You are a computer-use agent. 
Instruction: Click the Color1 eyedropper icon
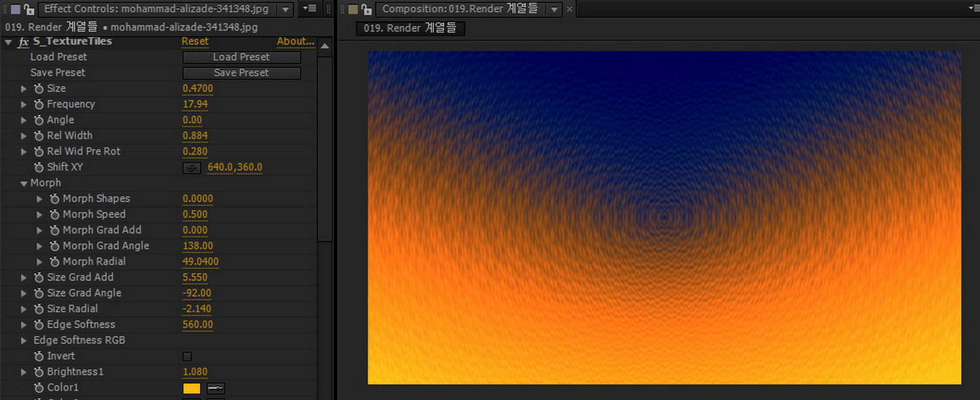[x=216, y=388]
